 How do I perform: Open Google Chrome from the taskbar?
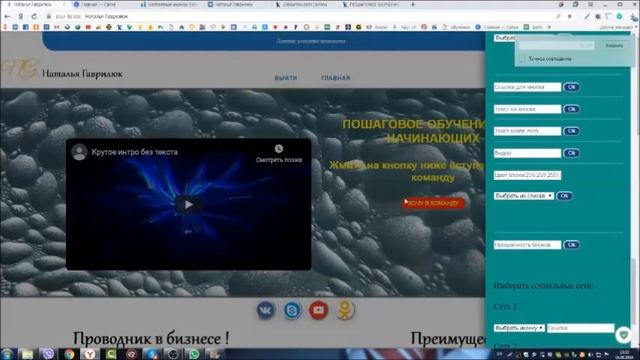[69, 353]
